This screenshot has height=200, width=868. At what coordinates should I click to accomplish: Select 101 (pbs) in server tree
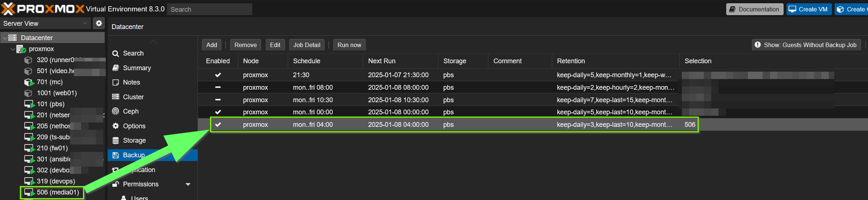pos(51,104)
